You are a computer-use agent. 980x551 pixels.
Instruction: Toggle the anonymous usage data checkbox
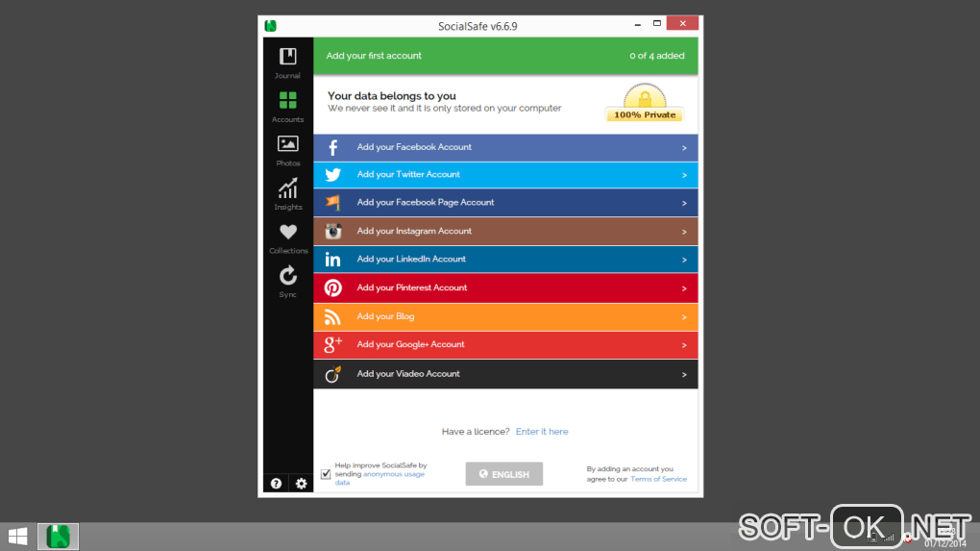coord(326,474)
